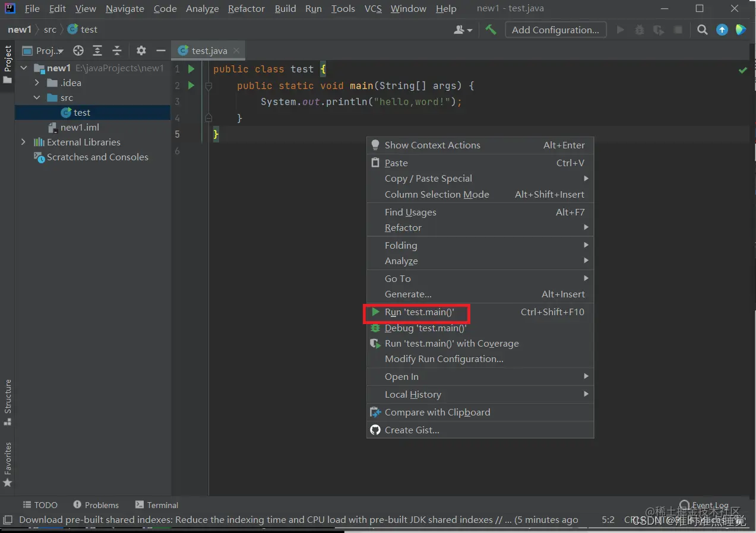Collapse the src folder
The width and height of the screenshot is (756, 533).
pyautogui.click(x=37, y=98)
